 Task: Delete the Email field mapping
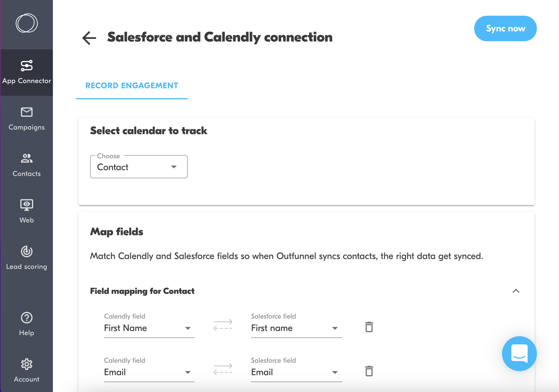tap(369, 371)
